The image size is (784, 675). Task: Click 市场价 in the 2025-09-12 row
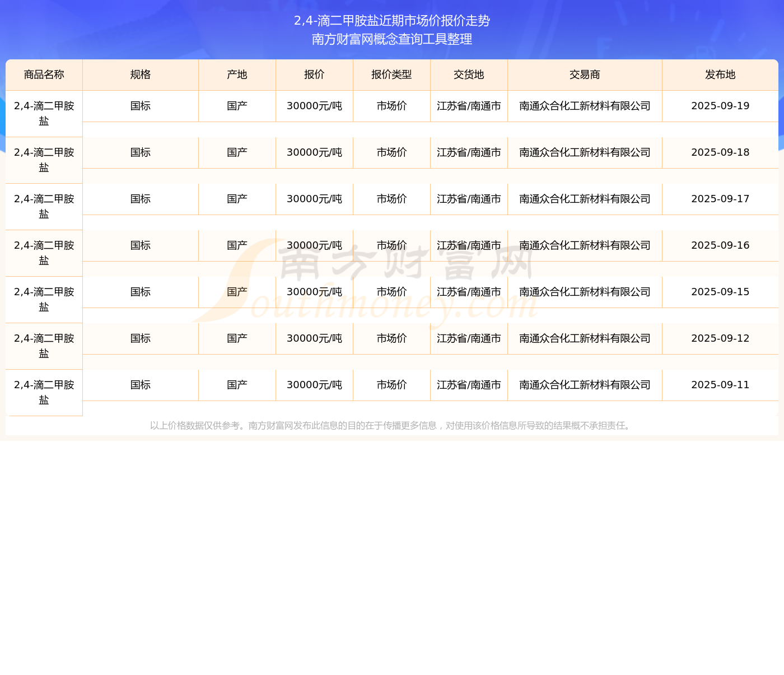[x=391, y=338]
